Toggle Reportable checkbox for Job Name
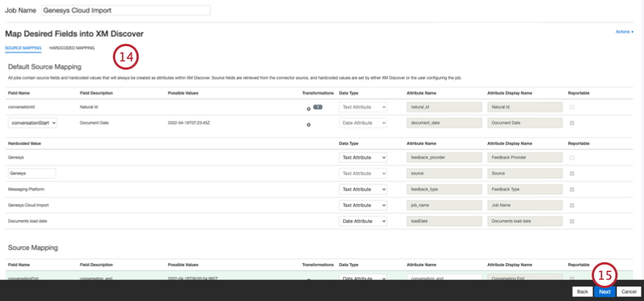 (x=572, y=205)
